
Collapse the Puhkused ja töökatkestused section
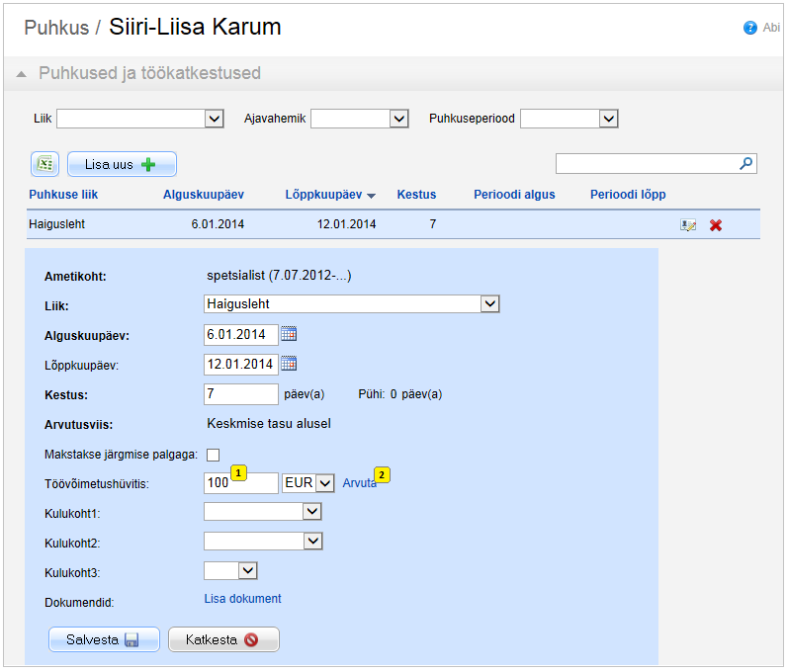click(x=22, y=74)
